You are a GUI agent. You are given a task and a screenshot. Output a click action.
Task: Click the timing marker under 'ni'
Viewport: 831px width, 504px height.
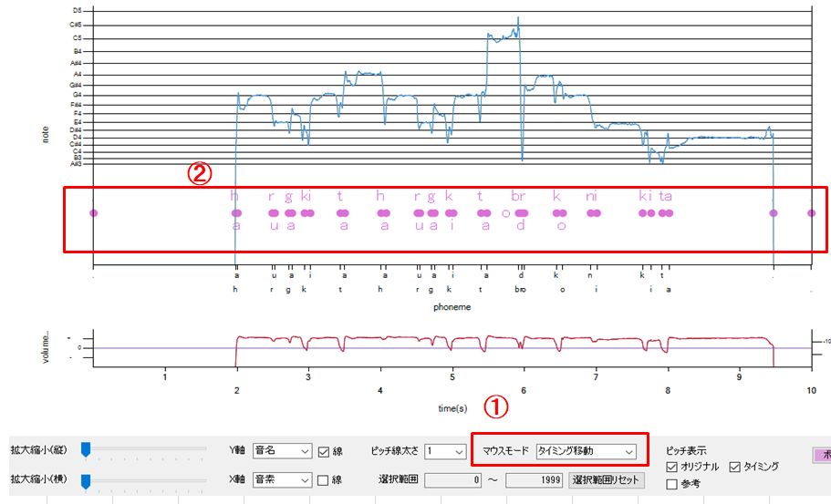594,213
